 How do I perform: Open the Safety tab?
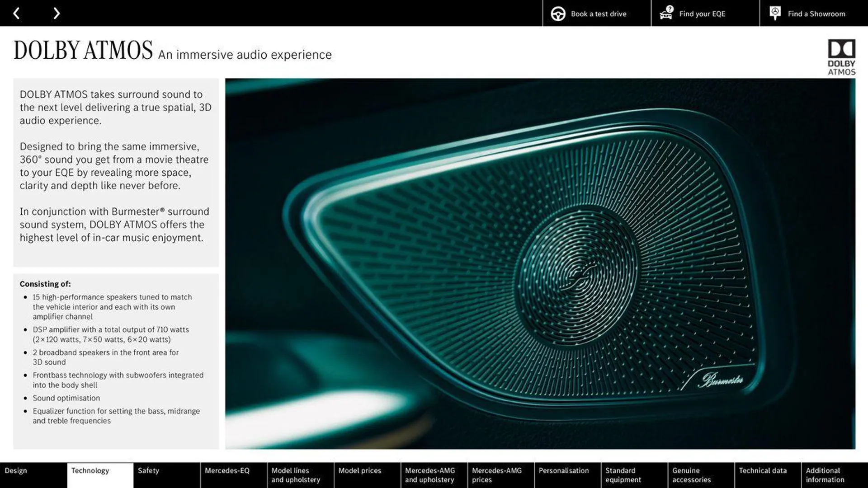167,475
